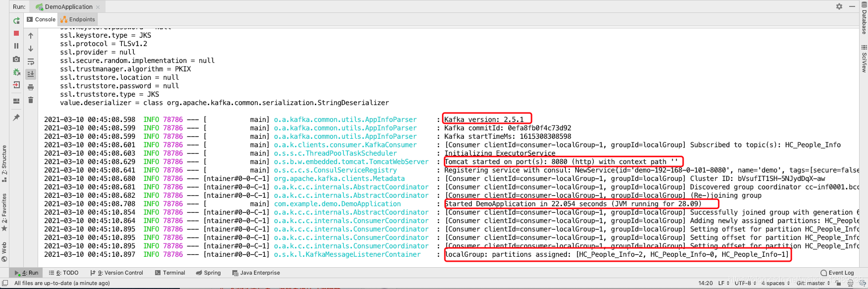Click the 'ssl.trustmanager.algorithm = PKIX' line
Viewport: 868px width, 289px height.
tap(125, 69)
